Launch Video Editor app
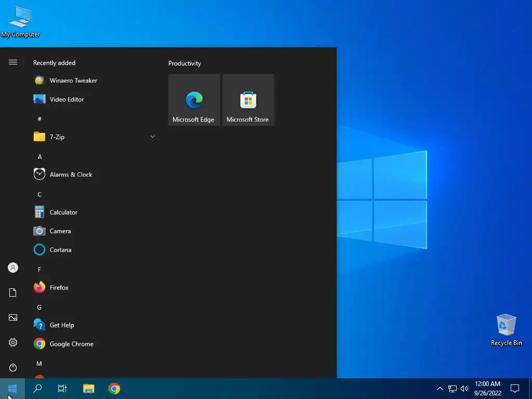The image size is (532, 399). tap(95, 99)
